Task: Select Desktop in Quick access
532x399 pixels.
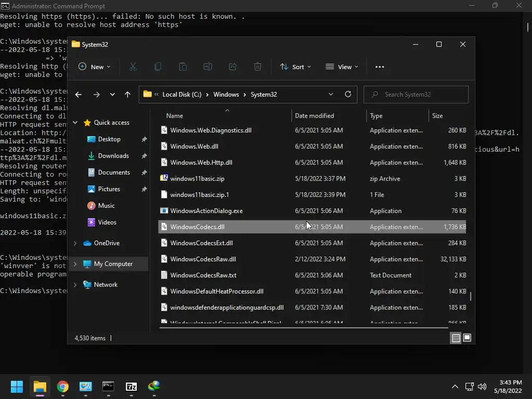Action: click(x=109, y=139)
